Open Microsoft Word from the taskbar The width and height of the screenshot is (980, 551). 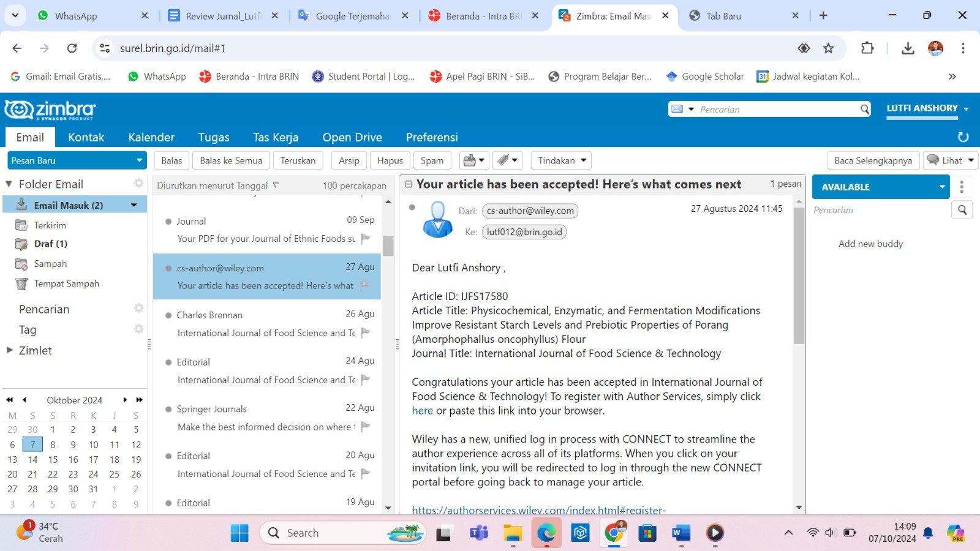(680, 533)
